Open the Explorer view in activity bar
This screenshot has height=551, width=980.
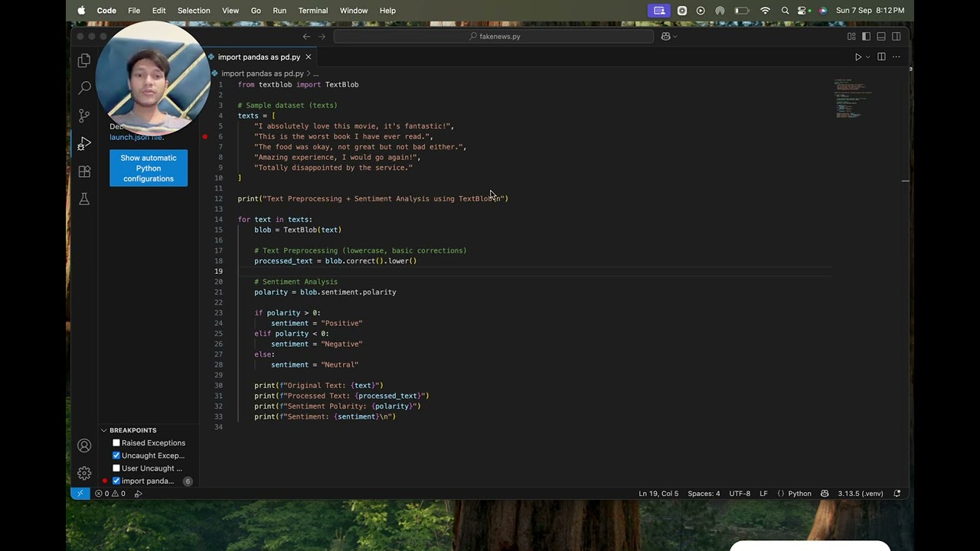coord(84,60)
